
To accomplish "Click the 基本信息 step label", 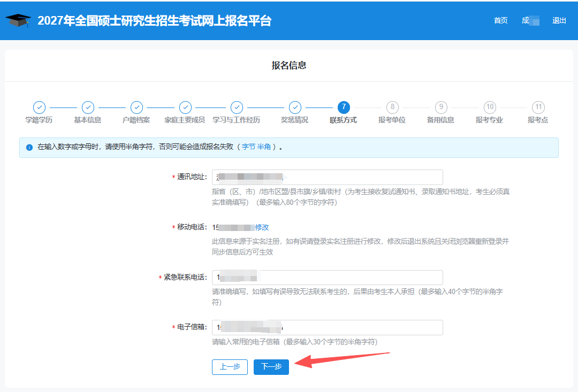I will click(87, 120).
